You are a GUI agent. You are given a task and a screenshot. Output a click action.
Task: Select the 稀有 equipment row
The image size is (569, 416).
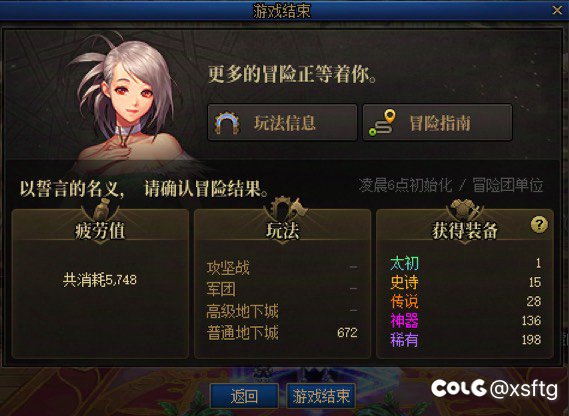pyautogui.click(x=466, y=340)
